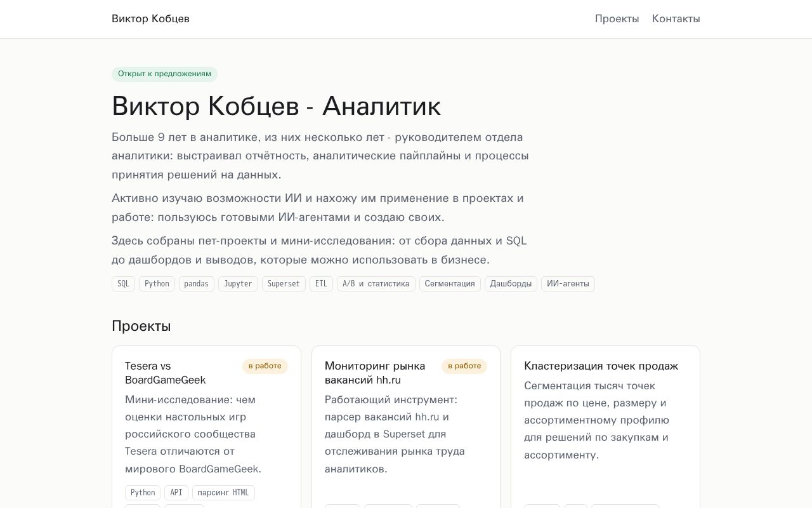The width and height of the screenshot is (812, 508).
Task: Click the Виктор Кобцев site logo link
Action: click(x=150, y=19)
